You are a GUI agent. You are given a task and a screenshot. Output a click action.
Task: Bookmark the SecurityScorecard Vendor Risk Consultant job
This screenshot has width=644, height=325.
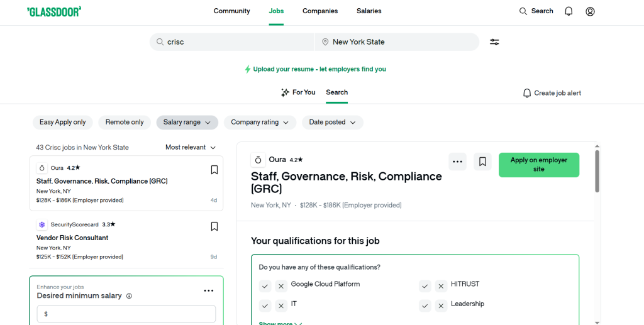(x=214, y=226)
